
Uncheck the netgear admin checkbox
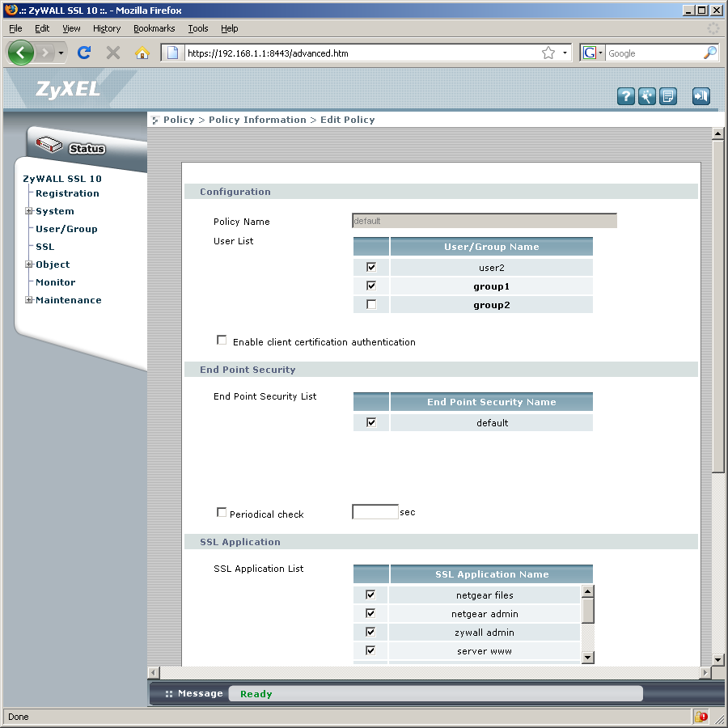tap(370, 613)
